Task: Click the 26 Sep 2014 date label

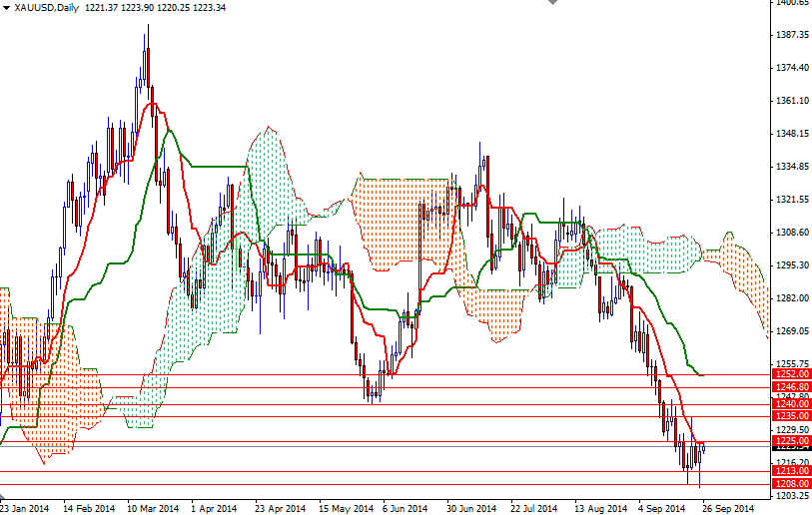Action: point(730,508)
